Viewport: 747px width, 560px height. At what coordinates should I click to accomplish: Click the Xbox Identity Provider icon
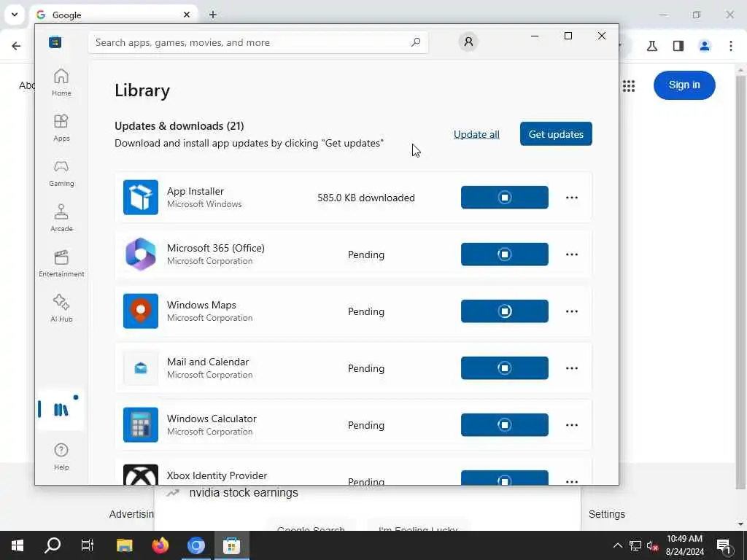click(141, 474)
